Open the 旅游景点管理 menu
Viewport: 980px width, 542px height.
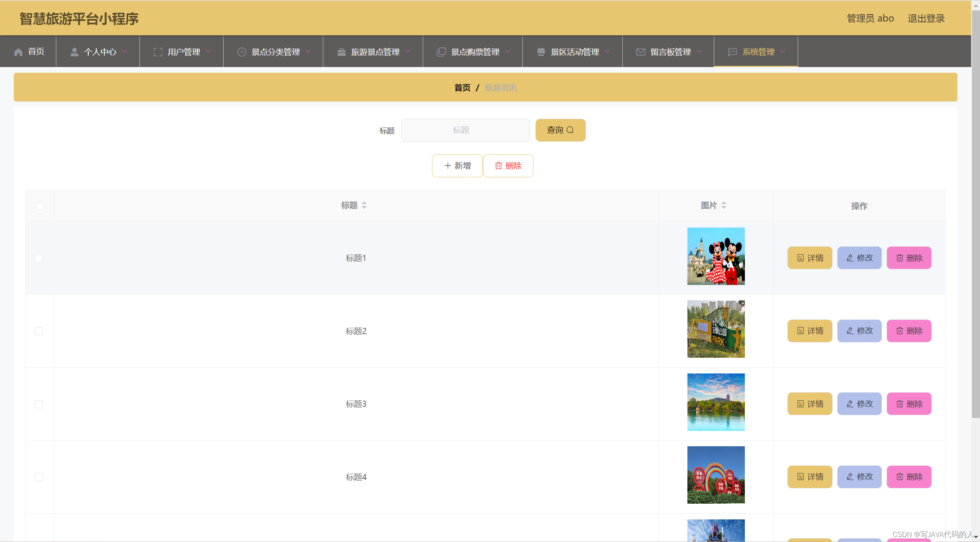373,51
